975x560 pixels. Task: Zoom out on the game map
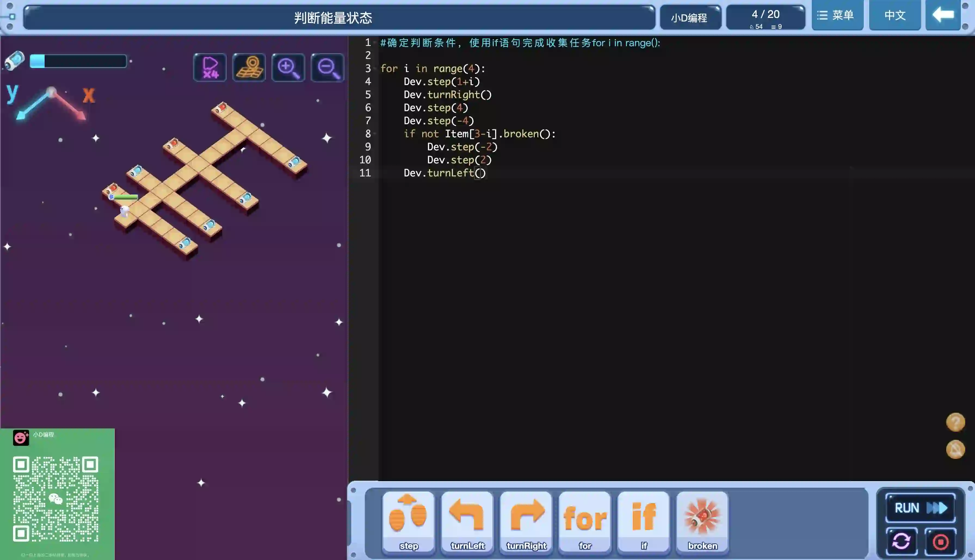[x=328, y=68]
